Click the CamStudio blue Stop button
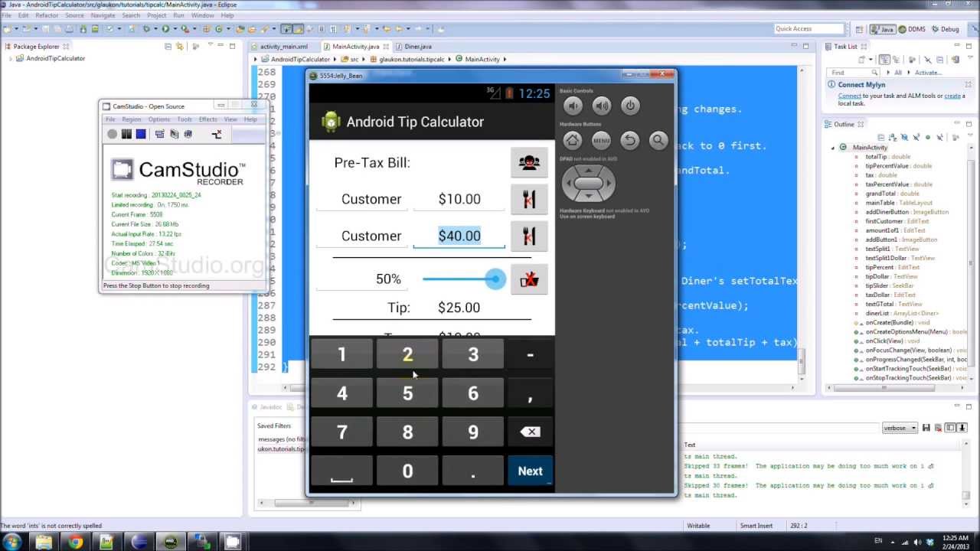This screenshot has width=980, height=551. pyautogui.click(x=141, y=134)
